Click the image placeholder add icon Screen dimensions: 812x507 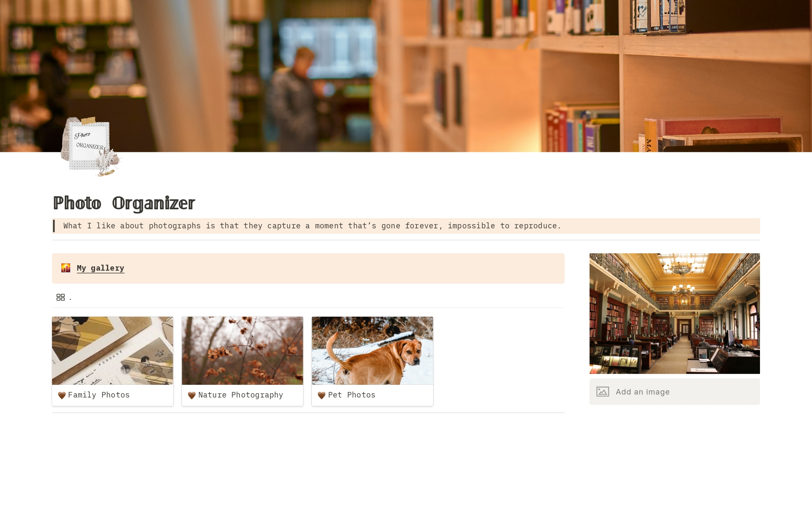602,391
